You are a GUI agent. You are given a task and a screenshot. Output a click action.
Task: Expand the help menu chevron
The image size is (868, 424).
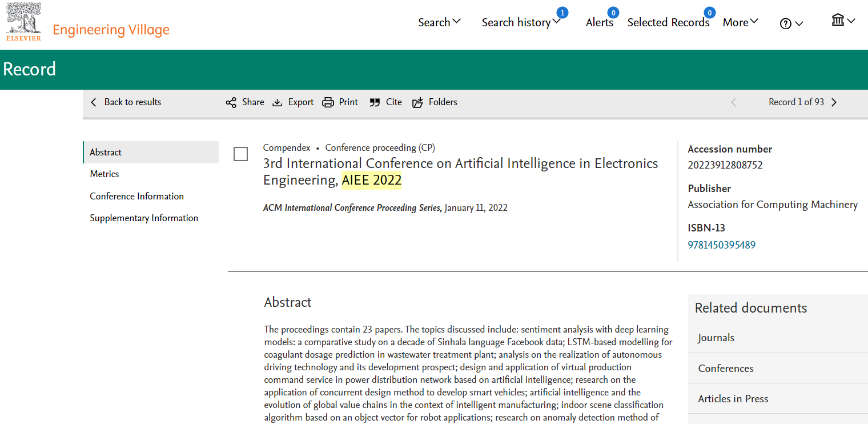[x=799, y=23]
